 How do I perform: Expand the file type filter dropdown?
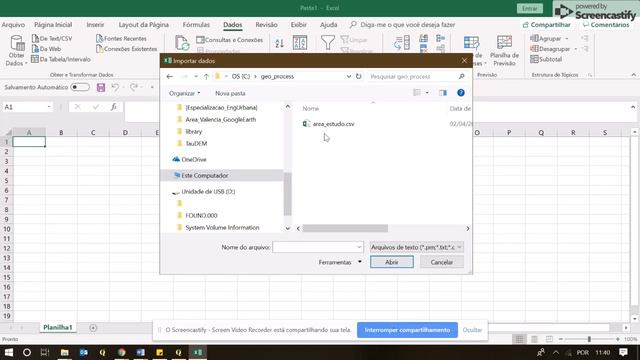(459, 247)
